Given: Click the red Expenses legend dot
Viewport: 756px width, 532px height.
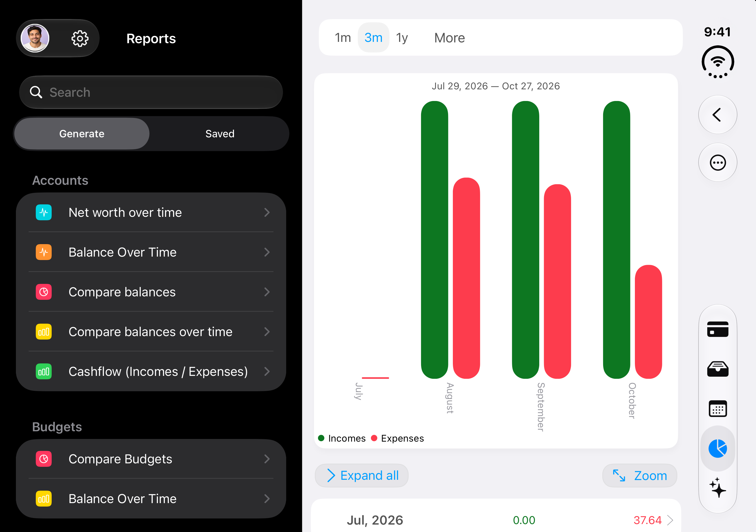Looking at the screenshot, I should pyautogui.click(x=374, y=438).
